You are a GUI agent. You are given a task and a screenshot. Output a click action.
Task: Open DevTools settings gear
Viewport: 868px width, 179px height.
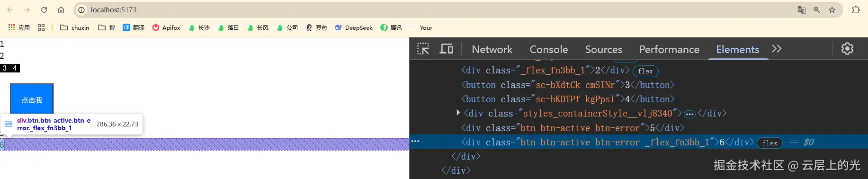click(x=847, y=49)
